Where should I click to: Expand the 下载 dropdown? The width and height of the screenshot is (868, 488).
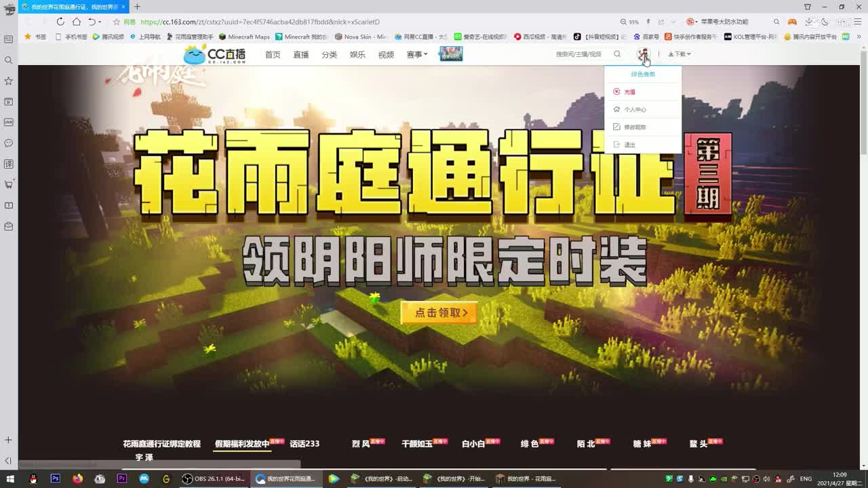pos(679,54)
